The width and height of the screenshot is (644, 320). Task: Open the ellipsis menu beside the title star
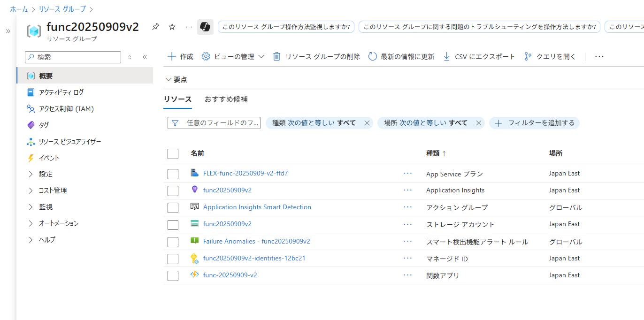pyautogui.click(x=189, y=27)
